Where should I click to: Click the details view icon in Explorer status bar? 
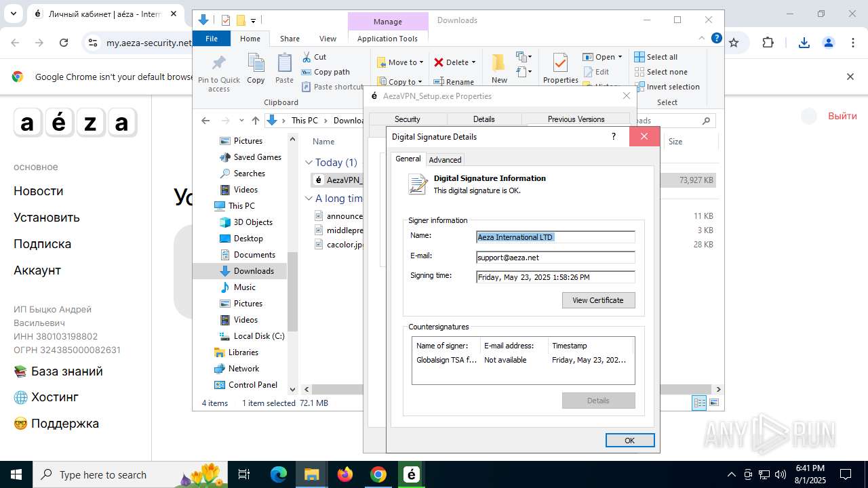click(x=699, y=403)
